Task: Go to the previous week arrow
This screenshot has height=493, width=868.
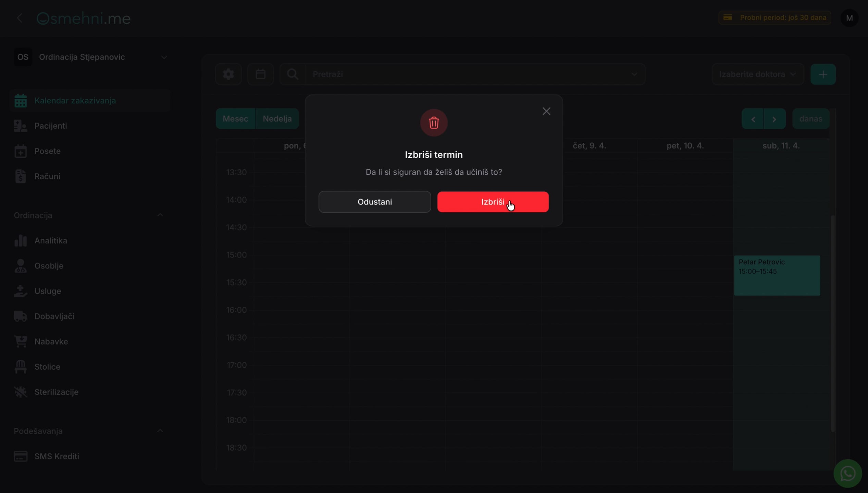Action: click(753, 119)
